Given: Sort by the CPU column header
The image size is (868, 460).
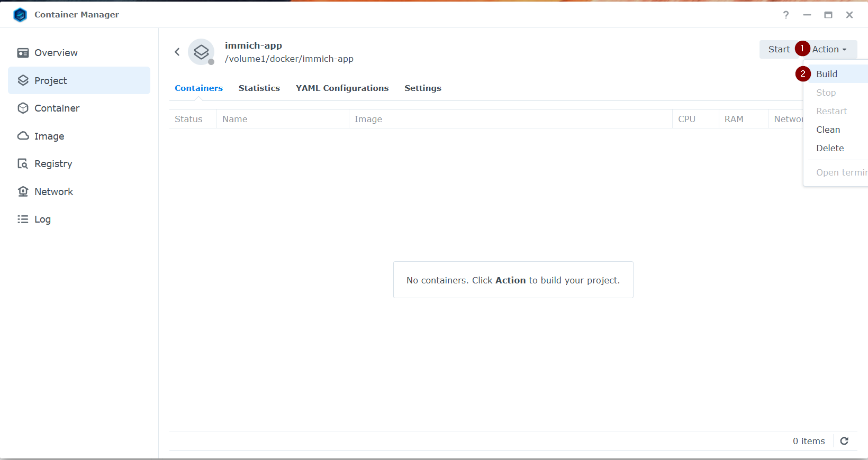Looking at the screenshot, I should coord(695,119).
